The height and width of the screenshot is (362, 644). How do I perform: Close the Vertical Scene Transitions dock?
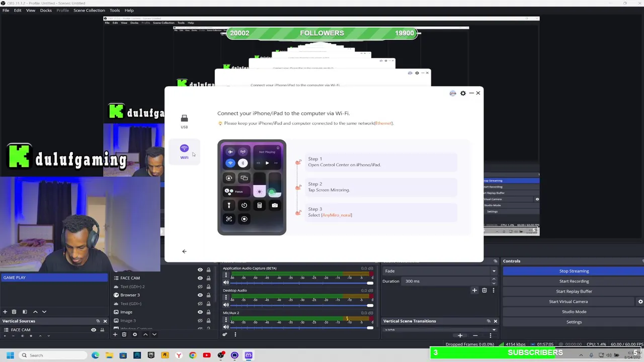click(495, 321)
